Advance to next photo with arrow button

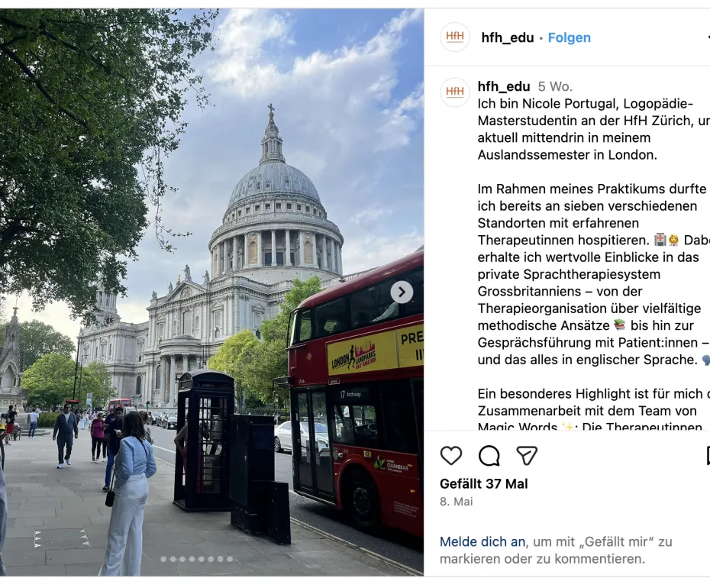[x=402, y=292]
